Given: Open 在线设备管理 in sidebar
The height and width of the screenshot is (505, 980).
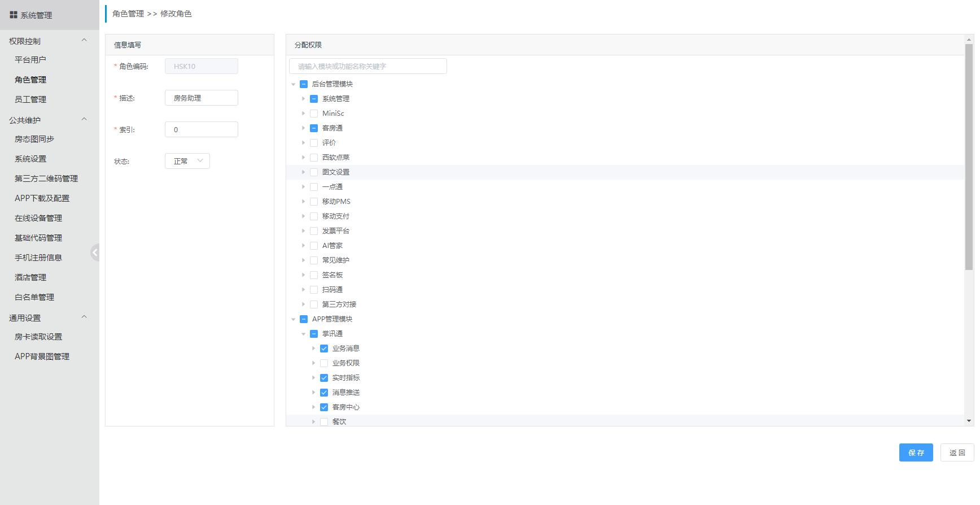Looking at the screenshot, I should [38, 218].
